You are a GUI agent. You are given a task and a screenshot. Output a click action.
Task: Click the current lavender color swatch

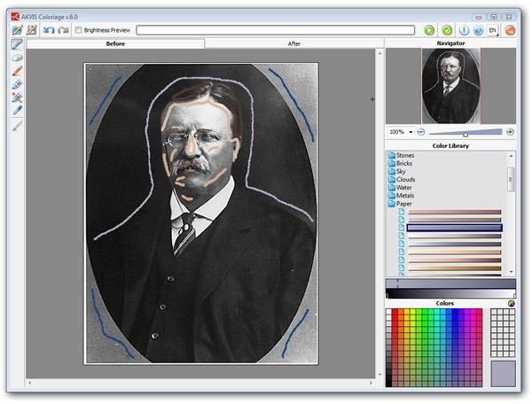point(503,374)
